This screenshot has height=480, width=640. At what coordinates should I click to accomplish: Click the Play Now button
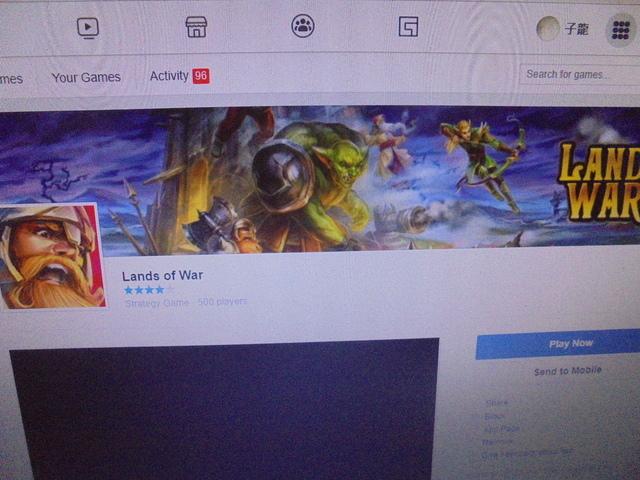pos(558,344)
